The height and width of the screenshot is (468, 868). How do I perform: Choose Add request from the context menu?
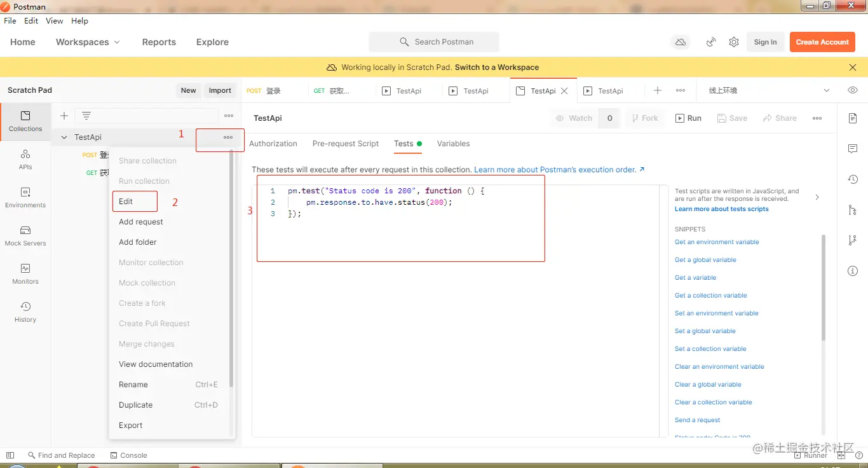[x=141, y=222]
